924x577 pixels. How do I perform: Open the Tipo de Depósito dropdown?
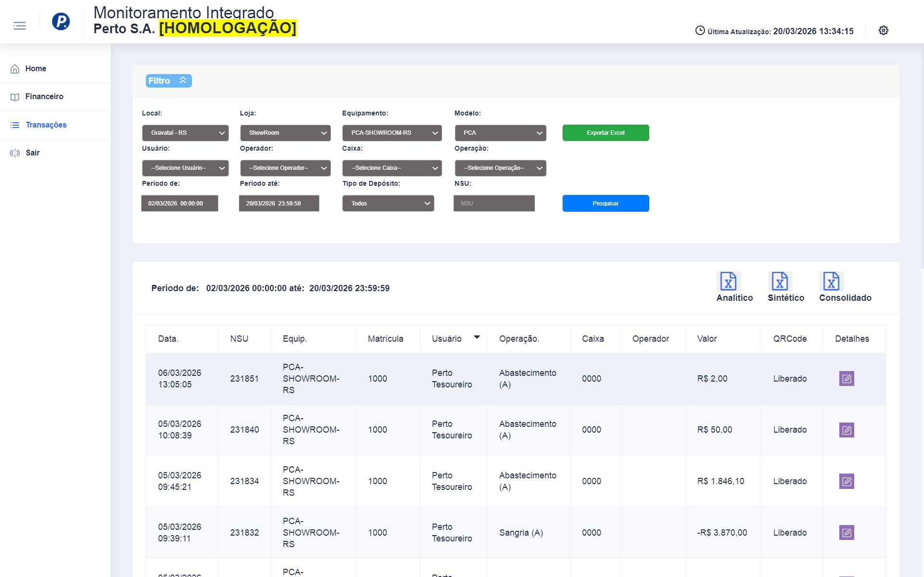click(x=388, y=204)
